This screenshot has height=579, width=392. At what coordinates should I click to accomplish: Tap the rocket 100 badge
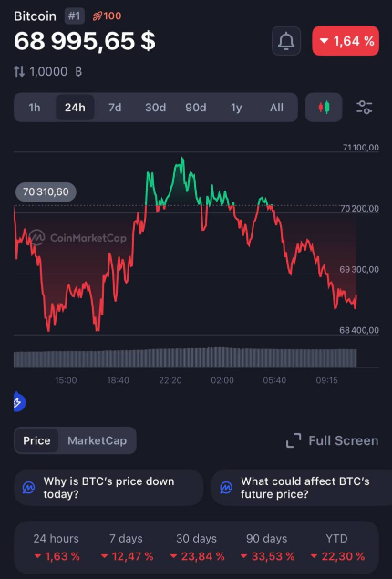(x=107, y=16)
